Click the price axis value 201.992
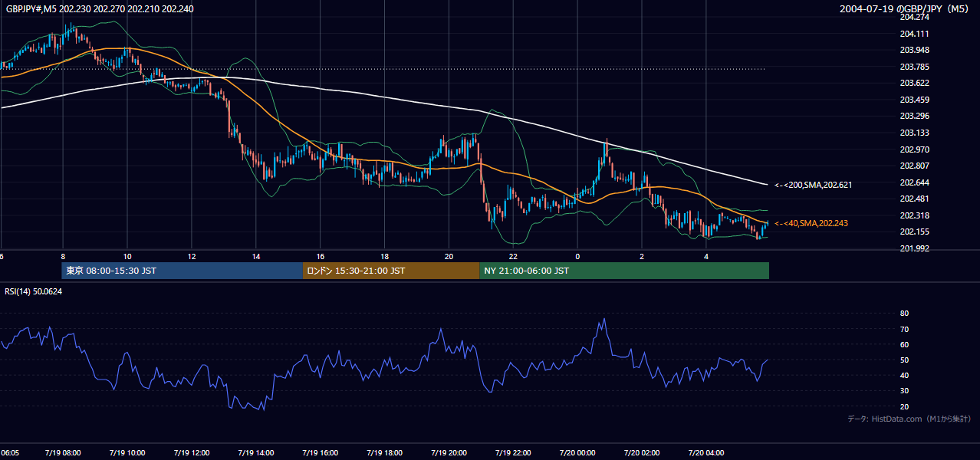 [x=914, y=248]
